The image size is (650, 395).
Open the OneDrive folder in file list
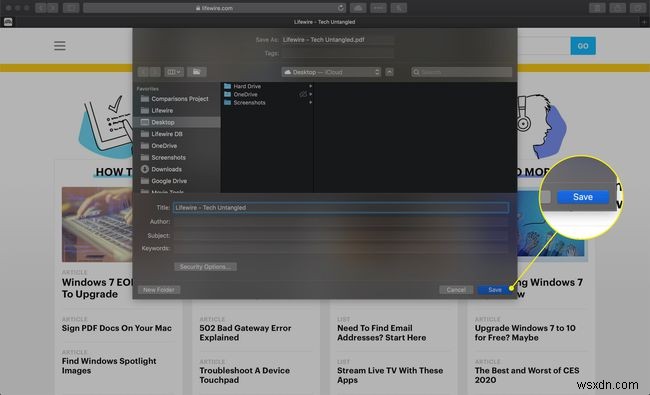(x=245, y=95)
